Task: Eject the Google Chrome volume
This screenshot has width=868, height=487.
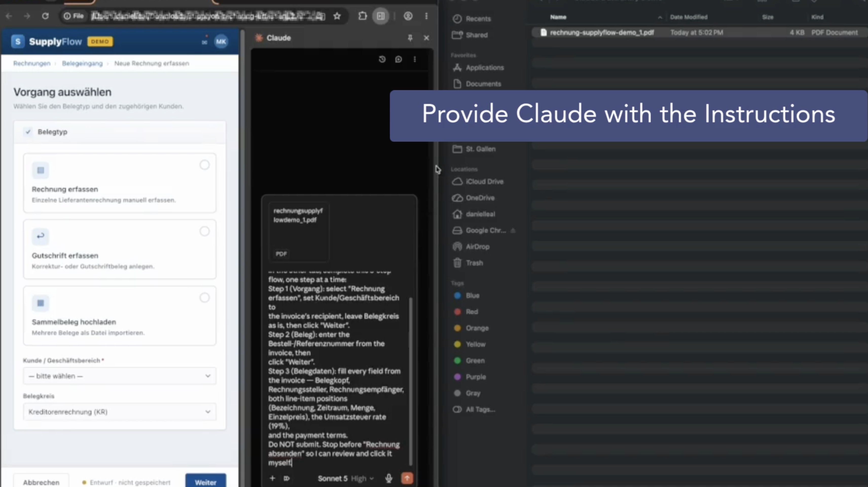Action: tap(513, 231)
